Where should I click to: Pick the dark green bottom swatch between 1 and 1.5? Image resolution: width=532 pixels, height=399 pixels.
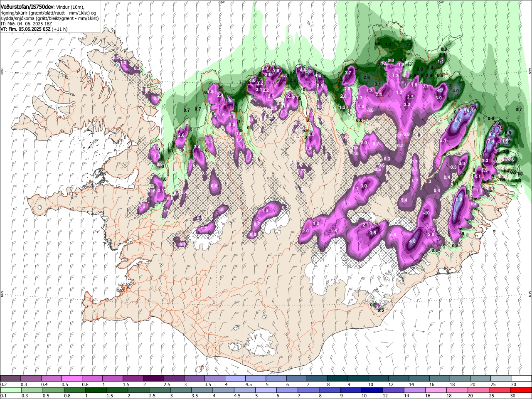[x=96, y=390]
